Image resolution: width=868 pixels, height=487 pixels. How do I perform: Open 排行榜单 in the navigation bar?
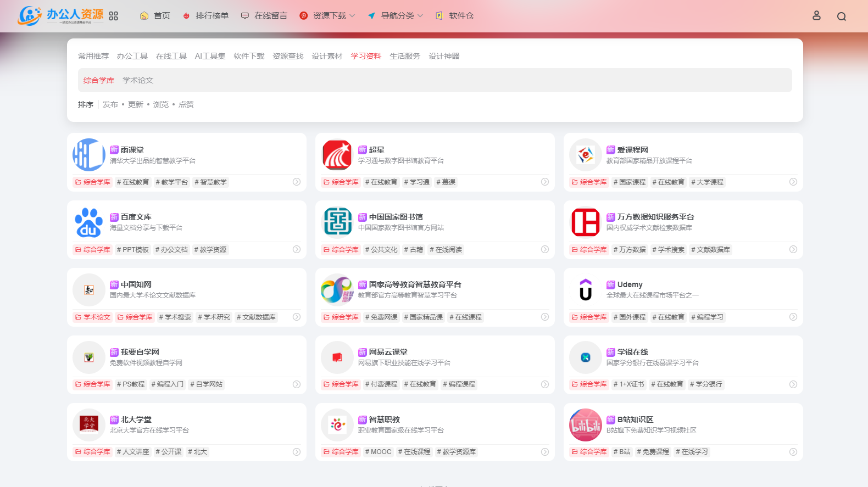pos(205,16)
